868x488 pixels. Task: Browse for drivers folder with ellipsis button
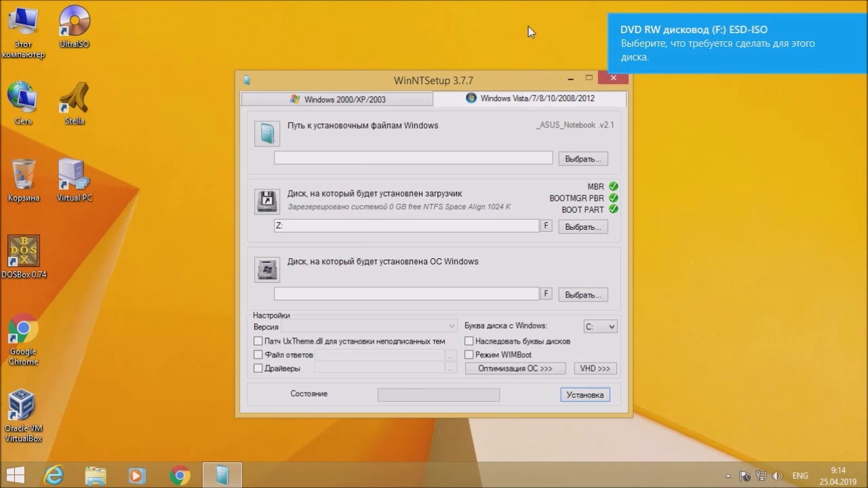coord(451,368)
